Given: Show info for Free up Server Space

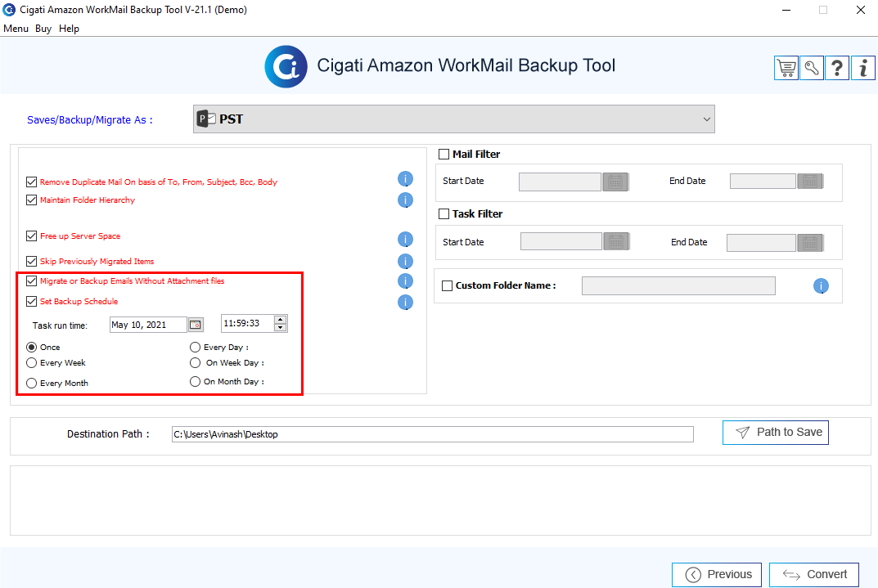Looking at the screenshot, I should tap(405, 240).
